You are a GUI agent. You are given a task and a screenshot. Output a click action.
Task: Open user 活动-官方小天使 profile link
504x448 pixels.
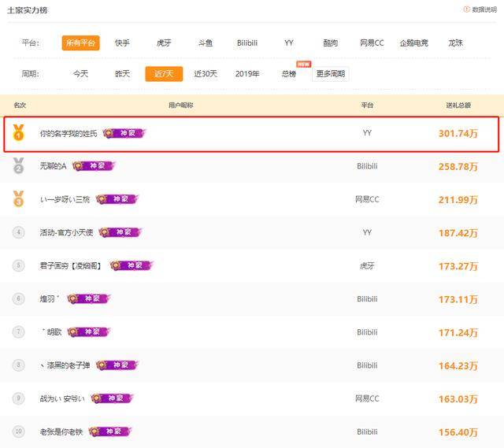66,232
